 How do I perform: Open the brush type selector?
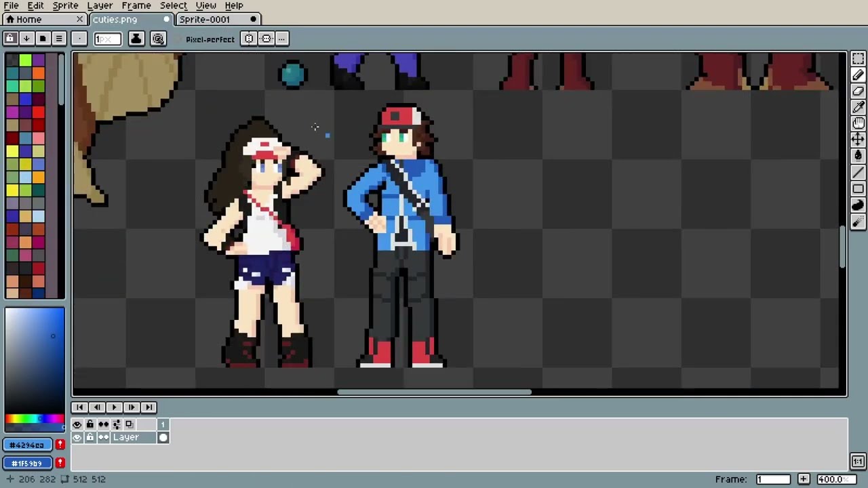(x=79, y=39)
